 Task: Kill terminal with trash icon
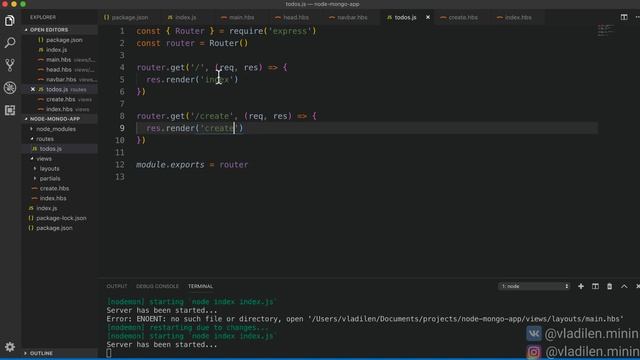tap(609, 286)
